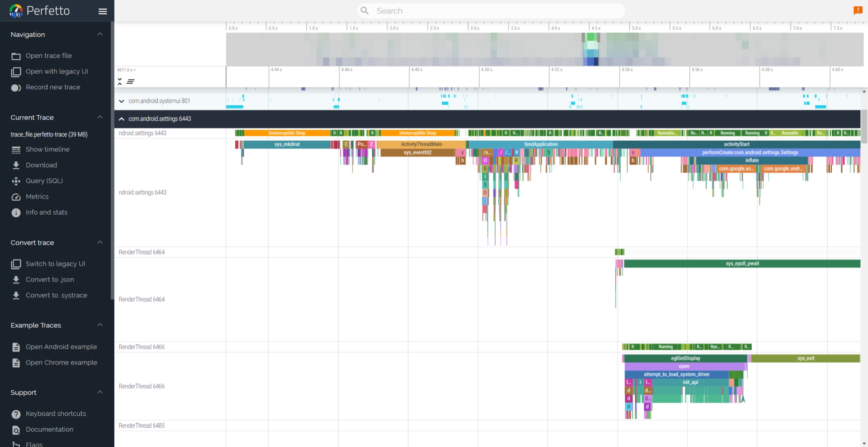
Task: Click the timeline vertical scrollbar thumb
Action: [x=864, y=127]
